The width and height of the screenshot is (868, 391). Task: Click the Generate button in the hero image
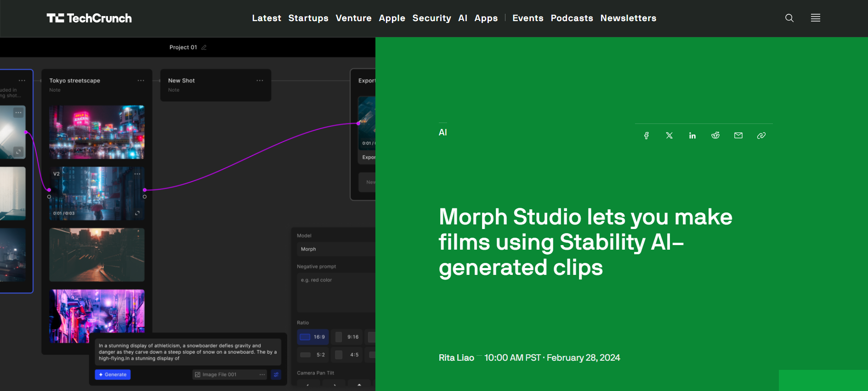(113, 374)
